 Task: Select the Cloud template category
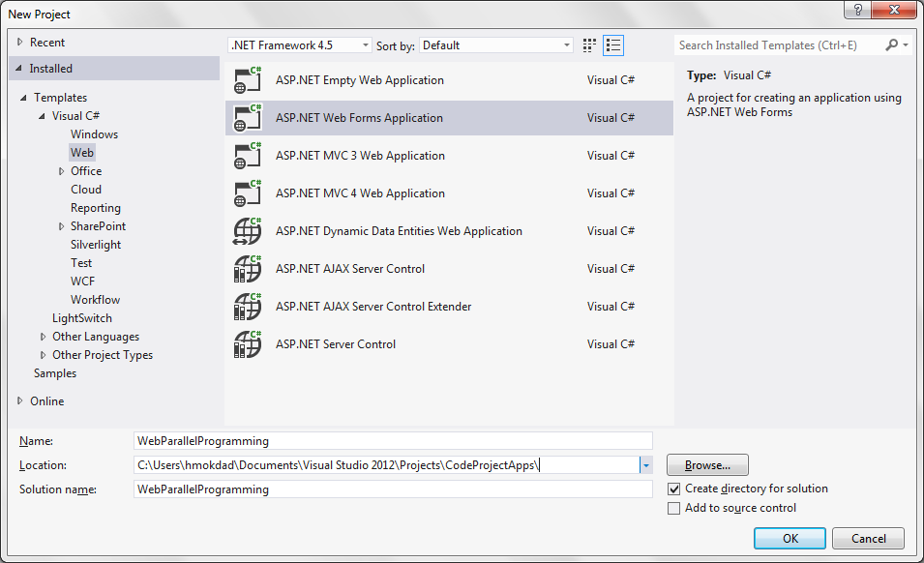click(86, 190)
